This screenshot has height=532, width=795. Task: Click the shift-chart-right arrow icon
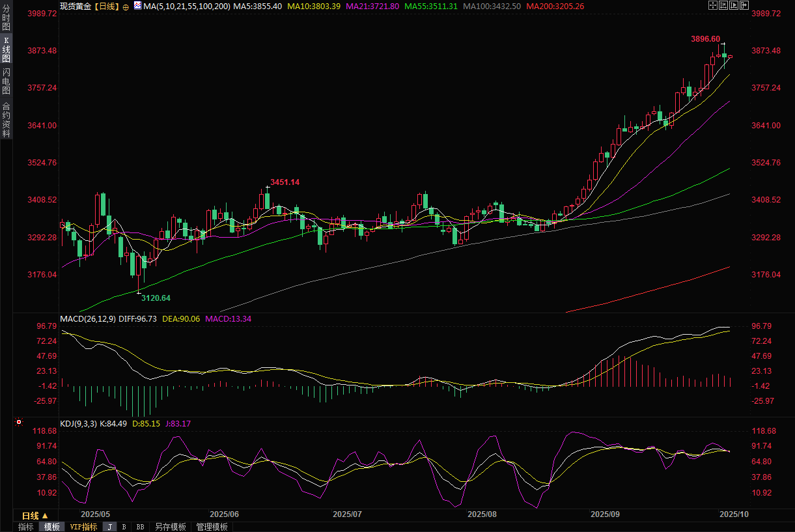[745, 6]
